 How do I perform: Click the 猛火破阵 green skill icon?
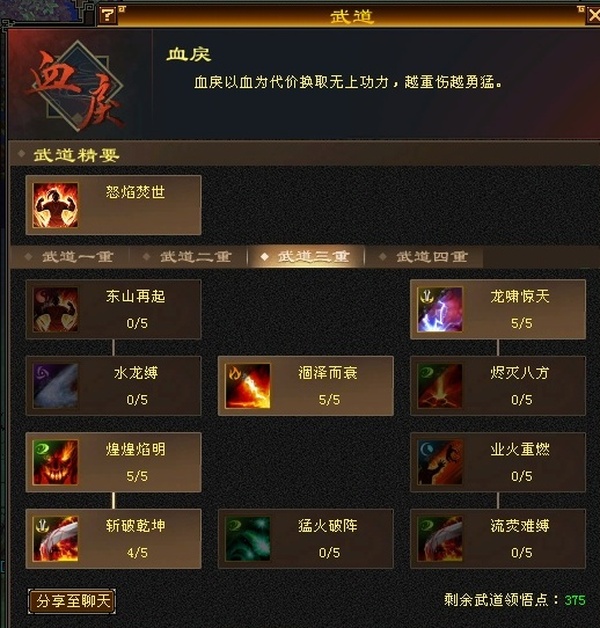tap(248, 539)
